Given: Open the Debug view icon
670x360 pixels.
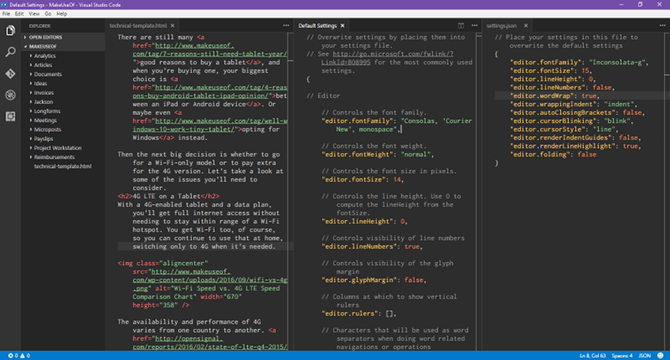Looking at the screenshot, I should [10, 95].
